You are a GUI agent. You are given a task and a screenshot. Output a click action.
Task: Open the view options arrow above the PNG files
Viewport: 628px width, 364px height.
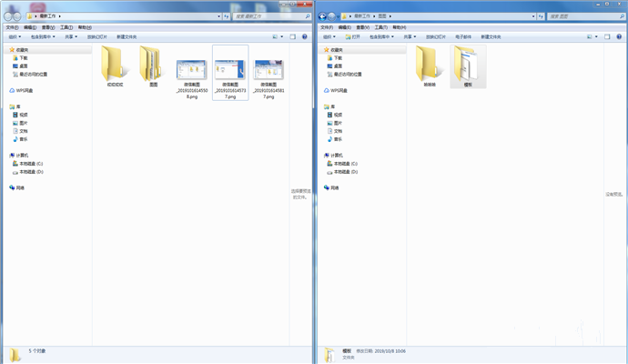pyautogui.click(x=282, y=36)
